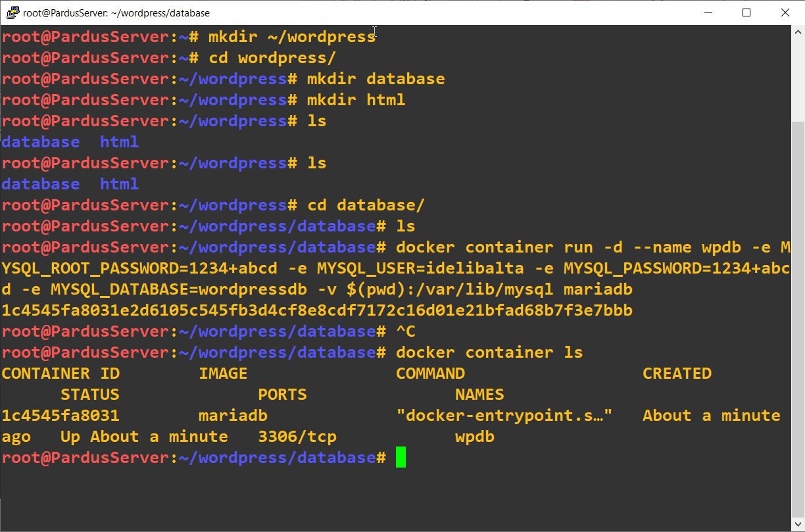Click 'database' in the second ls output
Viewport: 805px width, 532px height.
coord(40,184)
